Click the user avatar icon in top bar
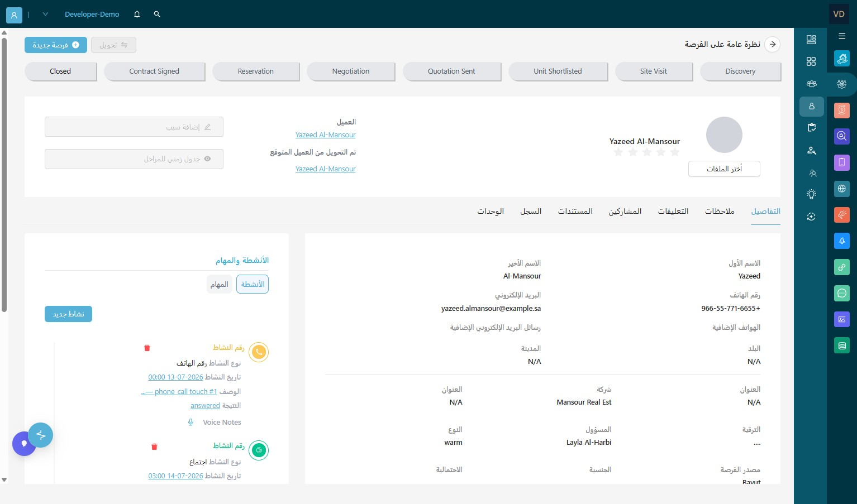857x504 pixels. 14,15
